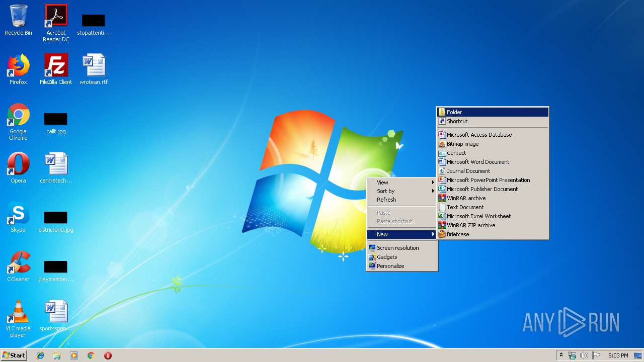Open the network tray icon
Image resolution: width=644 pixels, height=362 pixels.
(x=572, y=355)
